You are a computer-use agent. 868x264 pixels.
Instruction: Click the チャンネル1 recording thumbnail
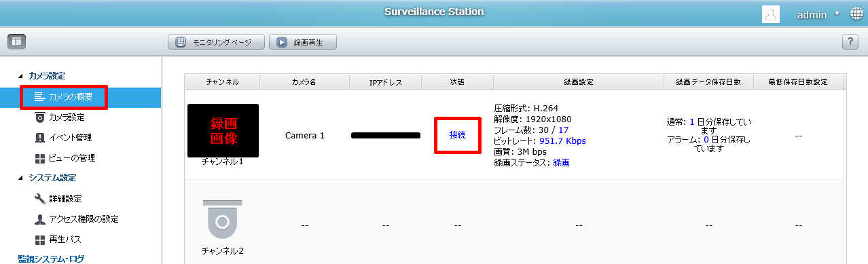[223, 131]
